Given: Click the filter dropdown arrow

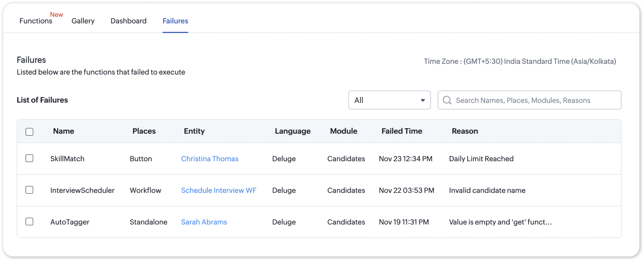Looking at the screenshot, I should 422,100.
